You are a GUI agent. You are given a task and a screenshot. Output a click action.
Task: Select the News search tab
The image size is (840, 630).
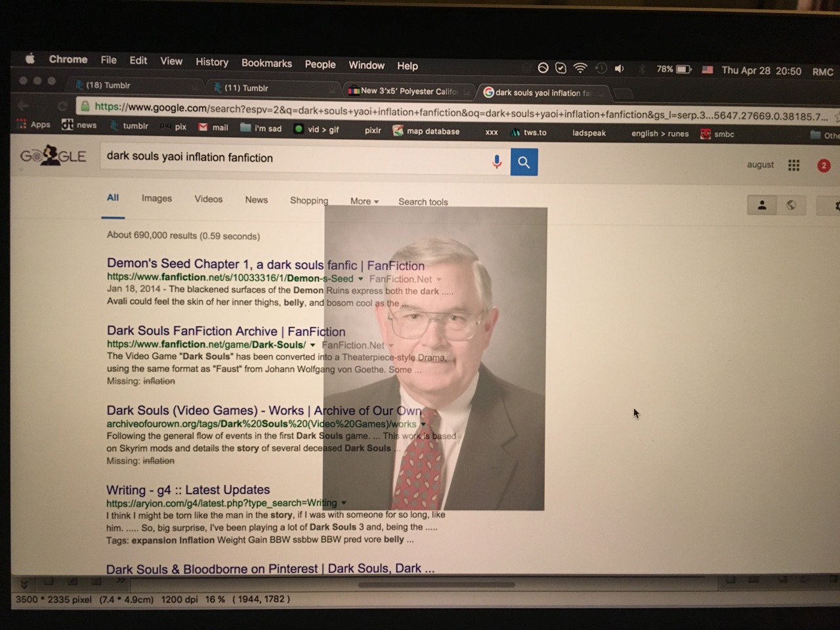click(257, 199)
